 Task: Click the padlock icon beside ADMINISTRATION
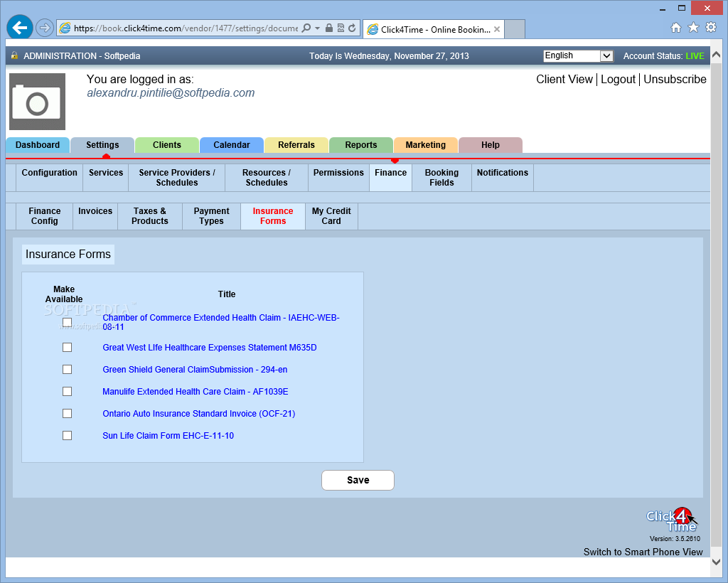[14, 55]
